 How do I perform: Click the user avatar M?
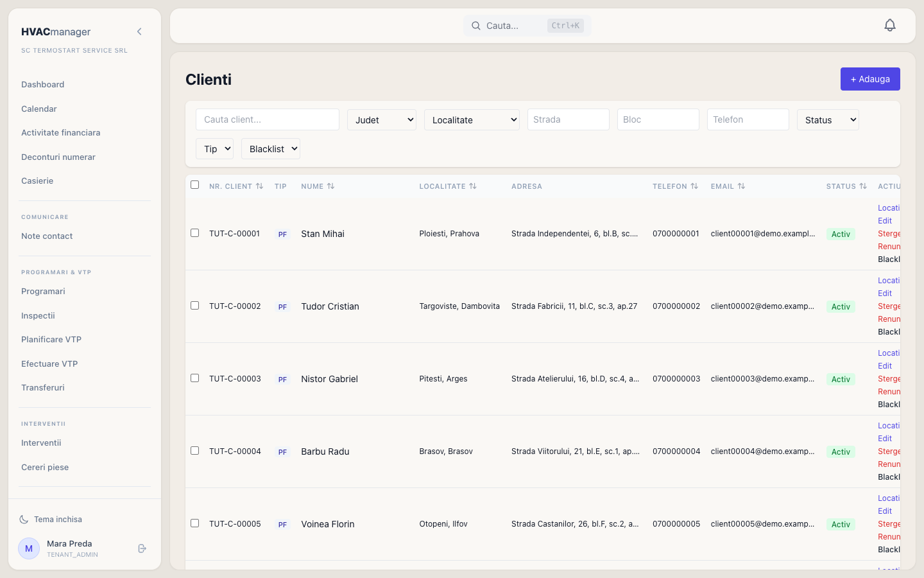[29, 548]
